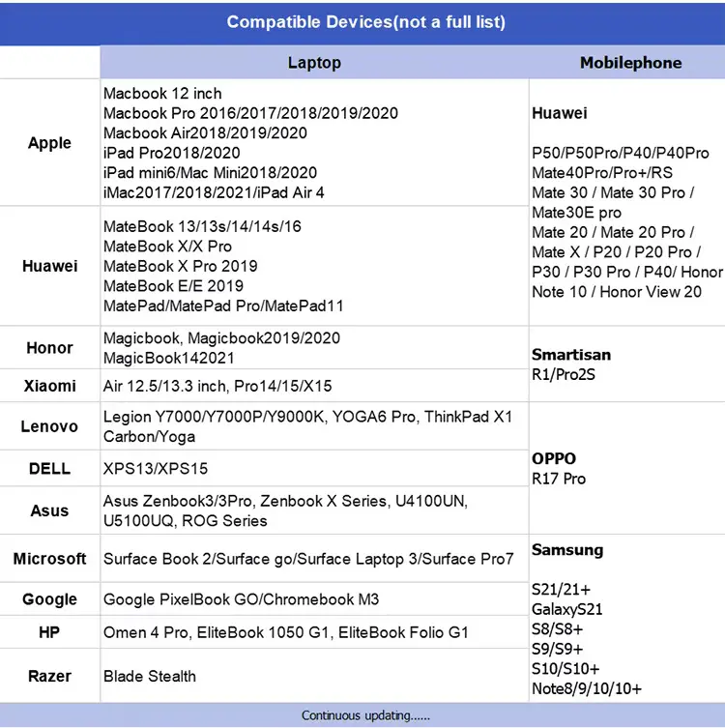The height and width of the screenshot is (728, 725).
Task: Click the 'Asus' brand row label
Action: tap(49, 510)
